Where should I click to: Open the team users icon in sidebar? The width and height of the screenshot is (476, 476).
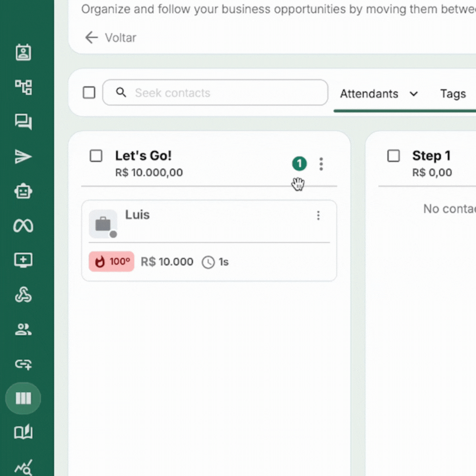[x=23, y=329]
